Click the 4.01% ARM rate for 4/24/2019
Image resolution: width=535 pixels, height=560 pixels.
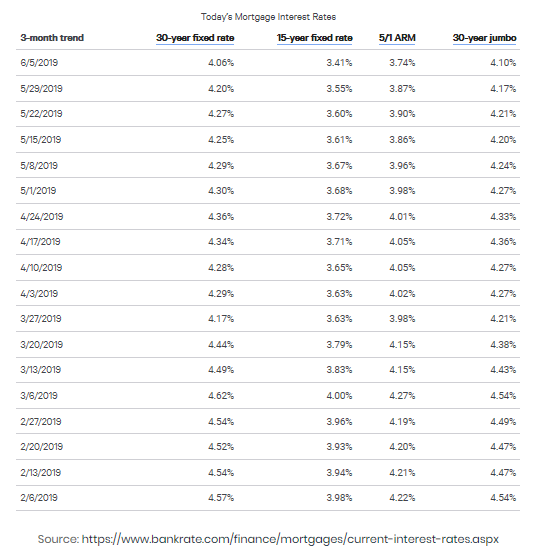(402, 217)
